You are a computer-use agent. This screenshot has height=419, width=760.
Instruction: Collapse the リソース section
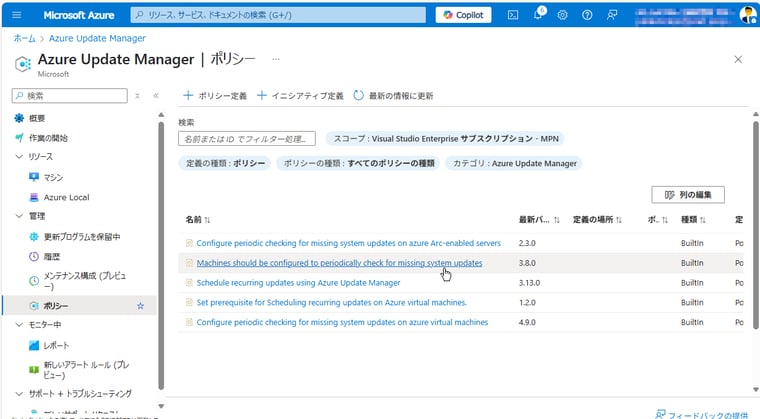[x=19, y=157]
